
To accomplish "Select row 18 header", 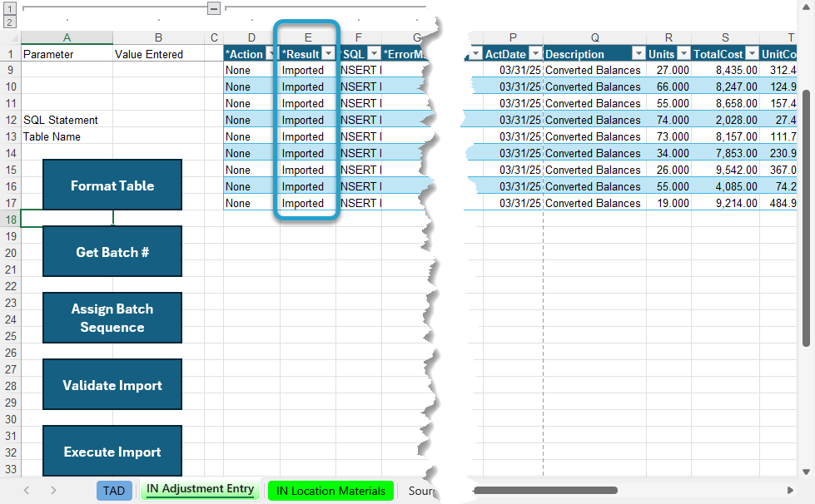I will [x=10, y=220].
